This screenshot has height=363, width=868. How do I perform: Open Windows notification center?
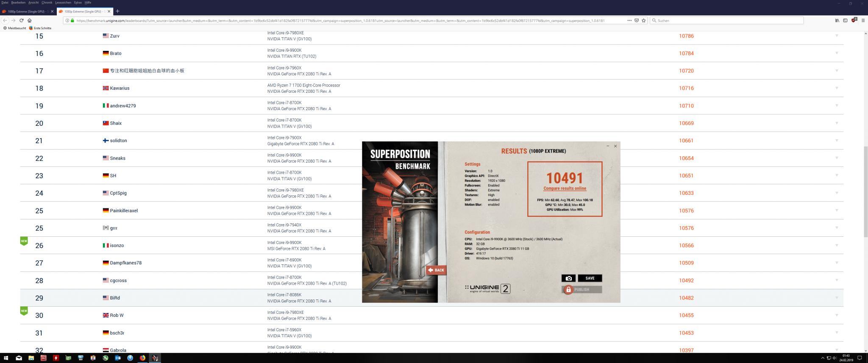860,358
